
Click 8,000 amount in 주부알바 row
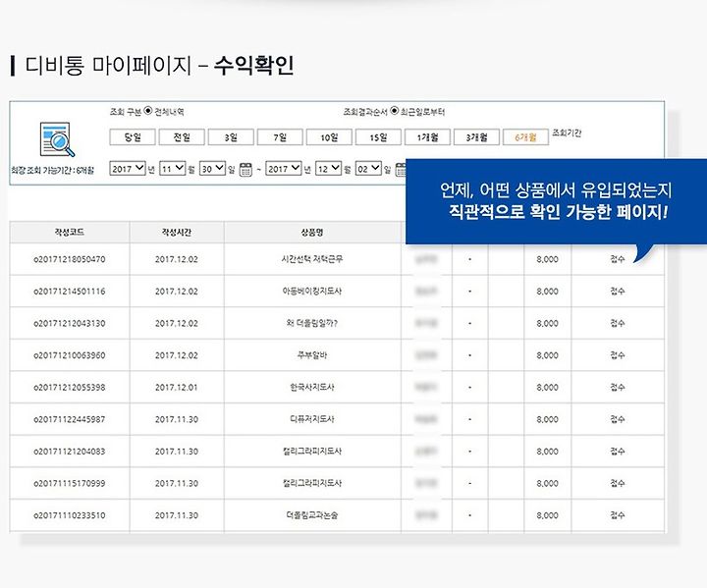(x=547, y=355)
